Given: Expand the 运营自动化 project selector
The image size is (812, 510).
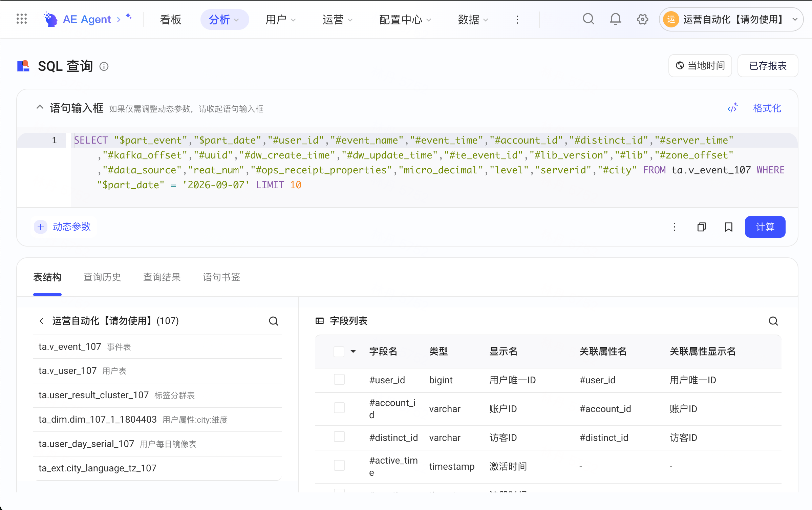Looking at the screenshot, I should 731,19.
